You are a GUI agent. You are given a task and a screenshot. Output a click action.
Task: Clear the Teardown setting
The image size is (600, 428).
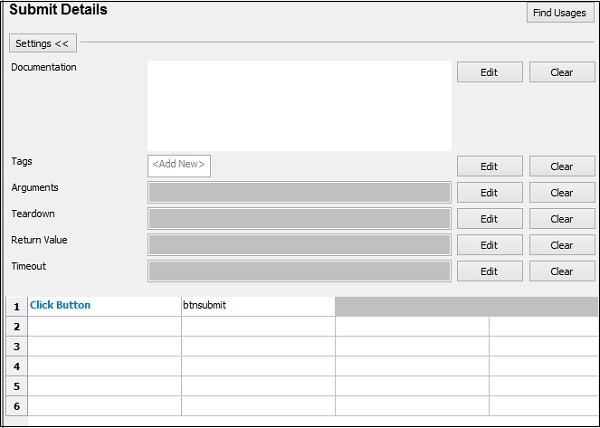coord(561,219)
